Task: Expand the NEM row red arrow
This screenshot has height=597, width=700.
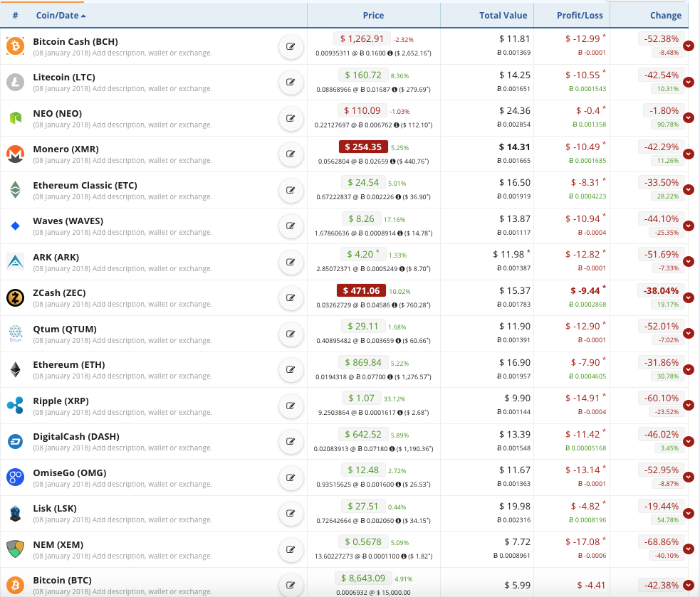Action: click(x=689, y=549)
